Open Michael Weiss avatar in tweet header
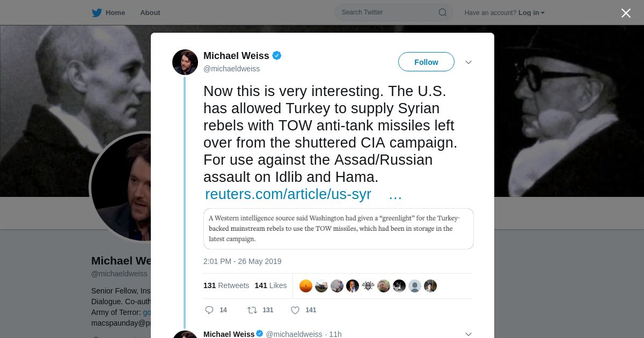644x338 pixels. (185, 62)
